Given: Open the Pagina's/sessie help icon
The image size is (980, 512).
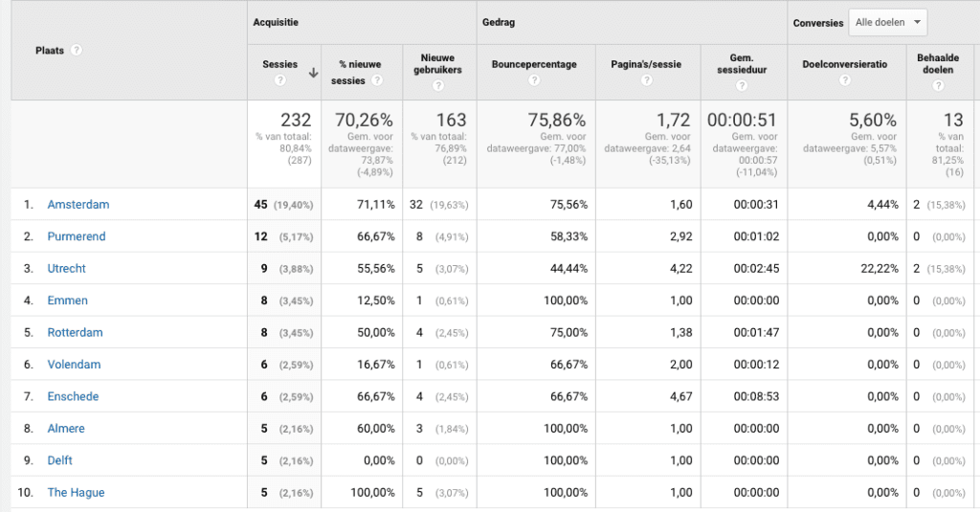Looking at the screenshot, I should click(646, 80).
